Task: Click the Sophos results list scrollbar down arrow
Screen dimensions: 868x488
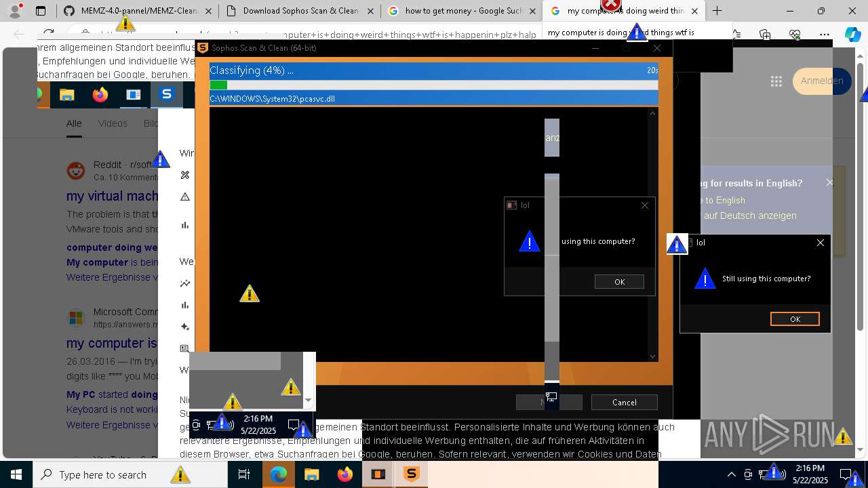Action: (x=653, y=356)
